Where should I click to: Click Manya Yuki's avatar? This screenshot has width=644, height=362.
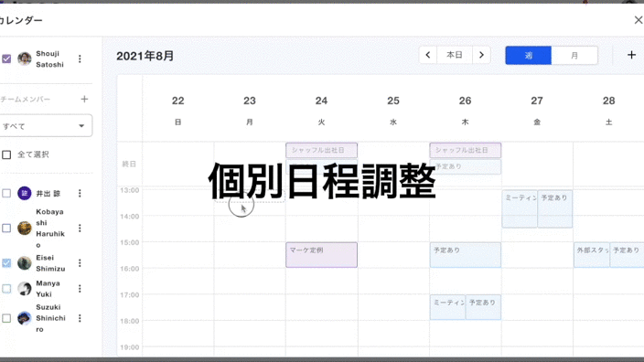point(25,289)
